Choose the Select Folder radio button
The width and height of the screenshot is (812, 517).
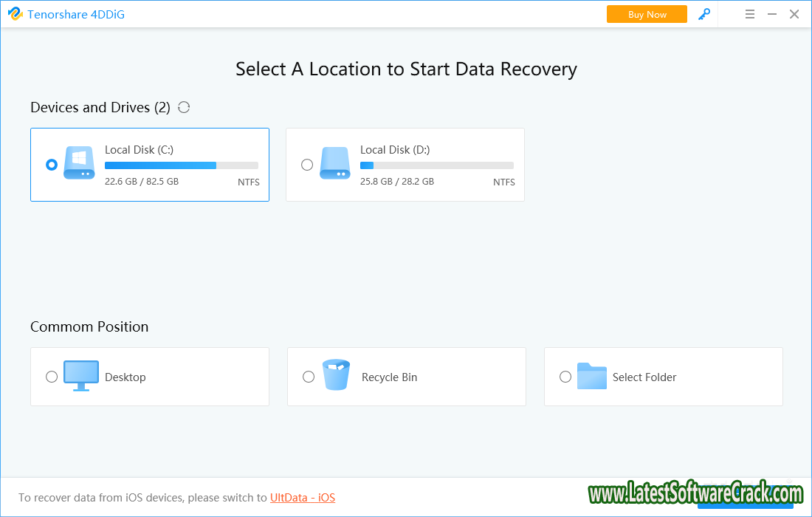coord(565,377)
